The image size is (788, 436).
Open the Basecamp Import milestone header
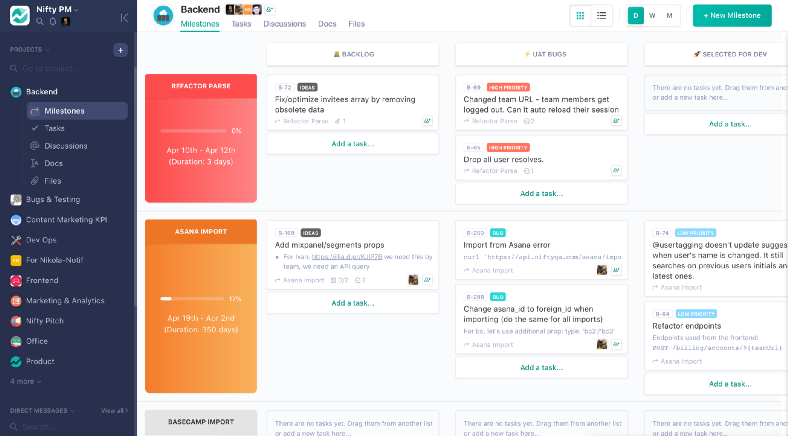tap(201, 422)
